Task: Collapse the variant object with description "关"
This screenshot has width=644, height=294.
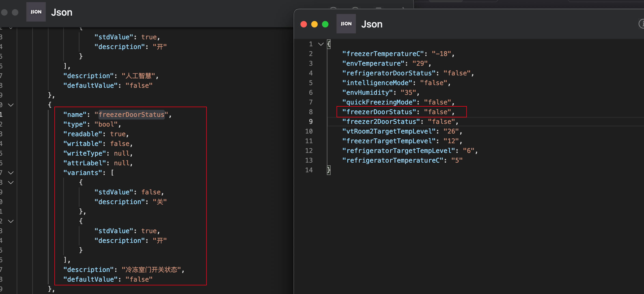Action: pos(11,183)
